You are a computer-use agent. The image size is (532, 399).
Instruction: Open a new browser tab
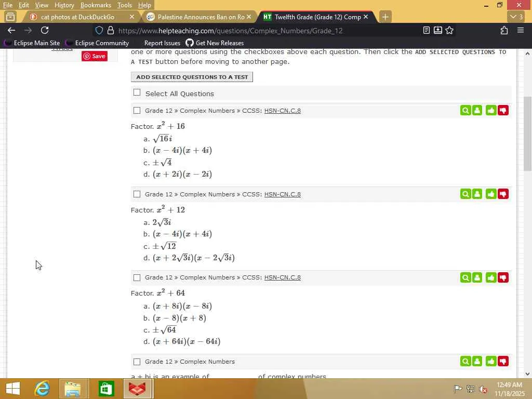[x=385, y=17]
